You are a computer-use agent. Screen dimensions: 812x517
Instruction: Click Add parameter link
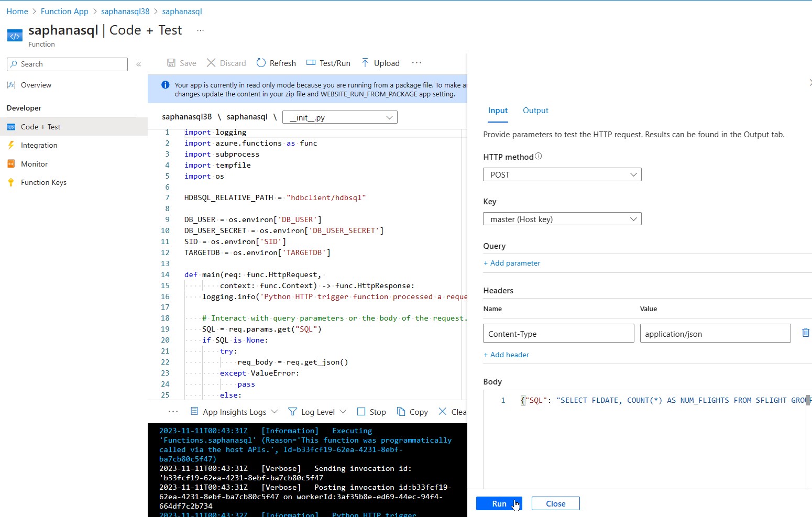[512, 263]
